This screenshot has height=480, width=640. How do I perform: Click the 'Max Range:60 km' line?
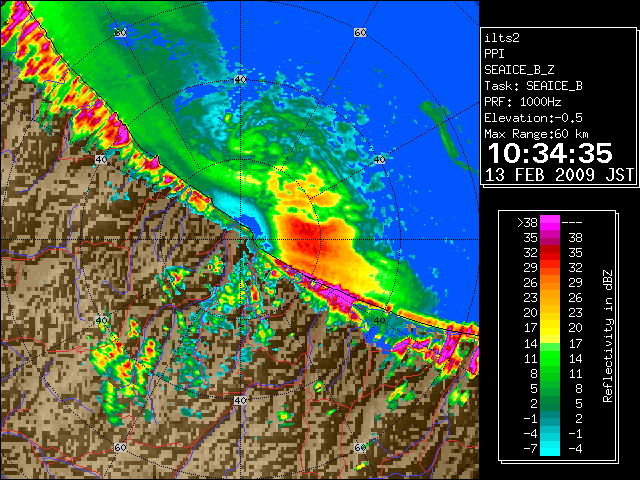[536, 134]
